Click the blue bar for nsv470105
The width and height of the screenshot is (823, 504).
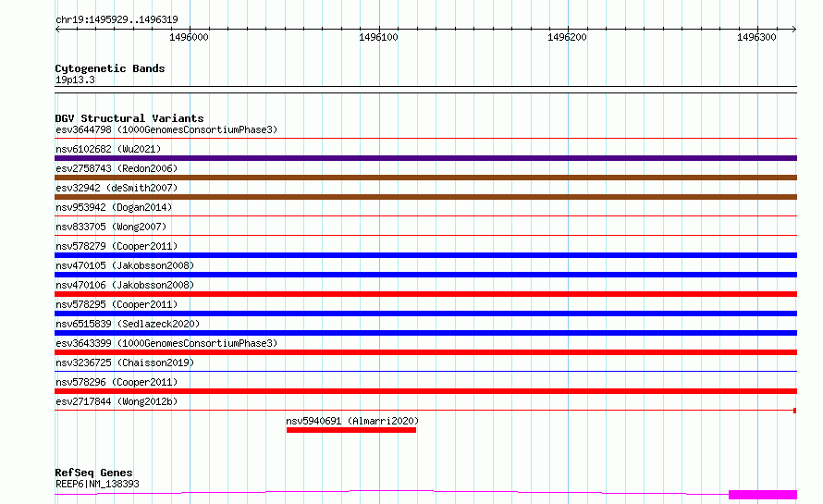[x=425, y=275]
